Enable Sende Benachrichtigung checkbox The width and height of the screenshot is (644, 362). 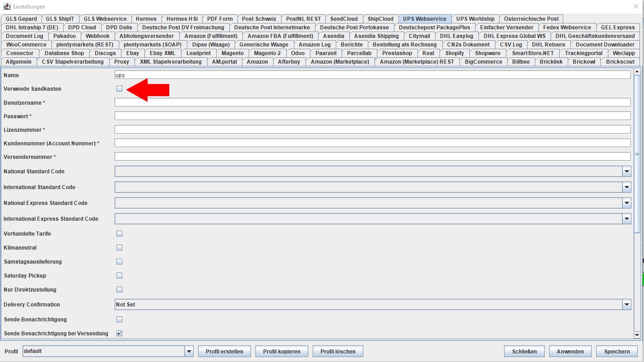[x=119, y=320]
